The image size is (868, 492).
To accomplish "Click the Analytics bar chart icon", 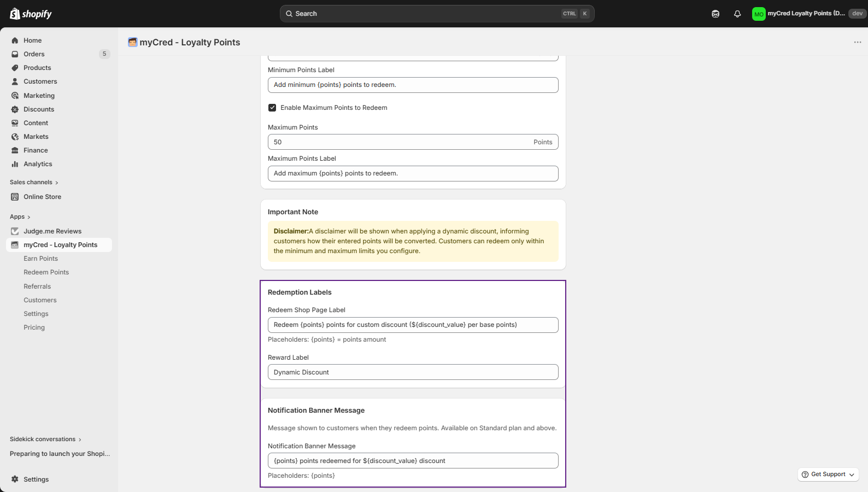I will click(x=15, y=164).
